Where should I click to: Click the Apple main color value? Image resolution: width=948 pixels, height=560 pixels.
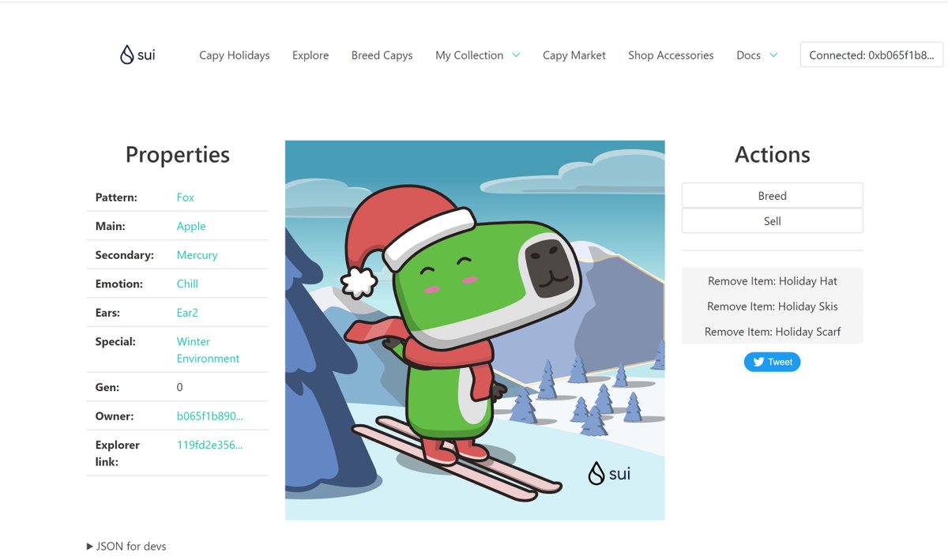191,226
